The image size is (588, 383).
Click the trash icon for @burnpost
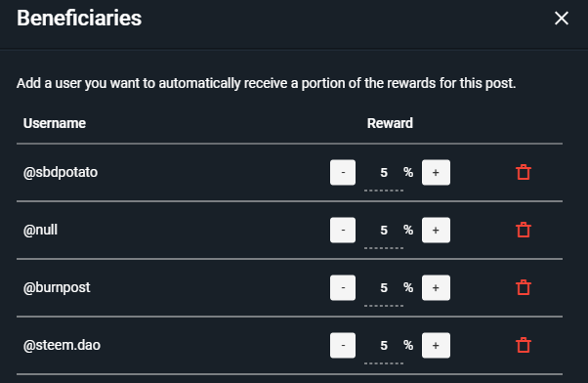(x=524, y=287)
